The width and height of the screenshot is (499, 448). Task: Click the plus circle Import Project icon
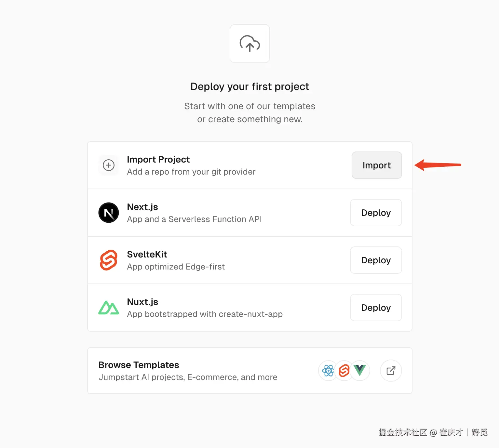(109, 165)
